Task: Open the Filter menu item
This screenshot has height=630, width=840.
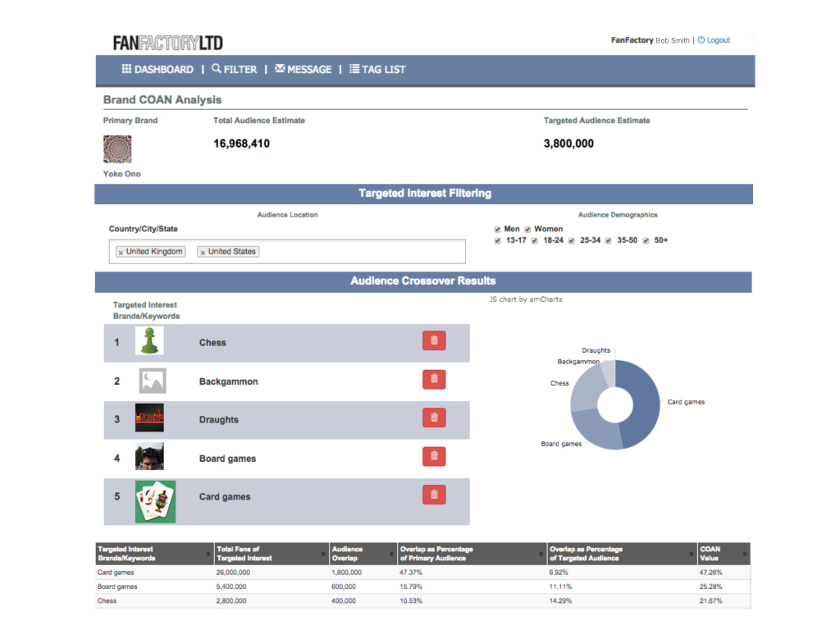Action: tap(234, 69)
